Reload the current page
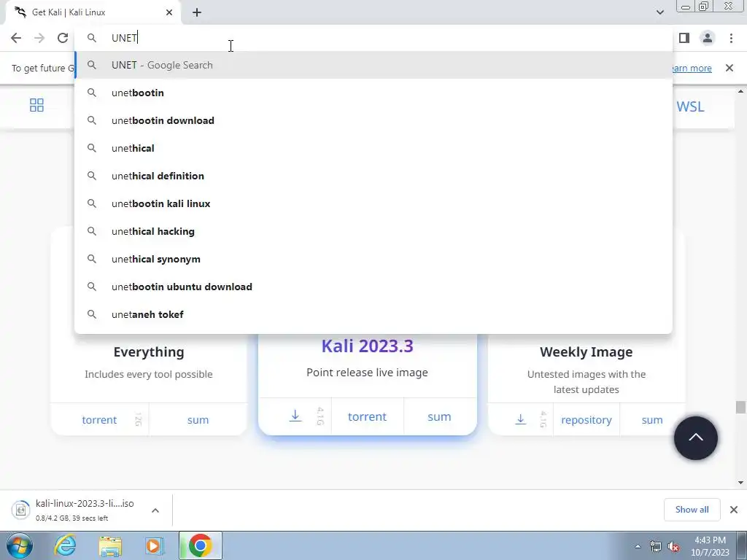Screen dimensions: 747x560 63,38
